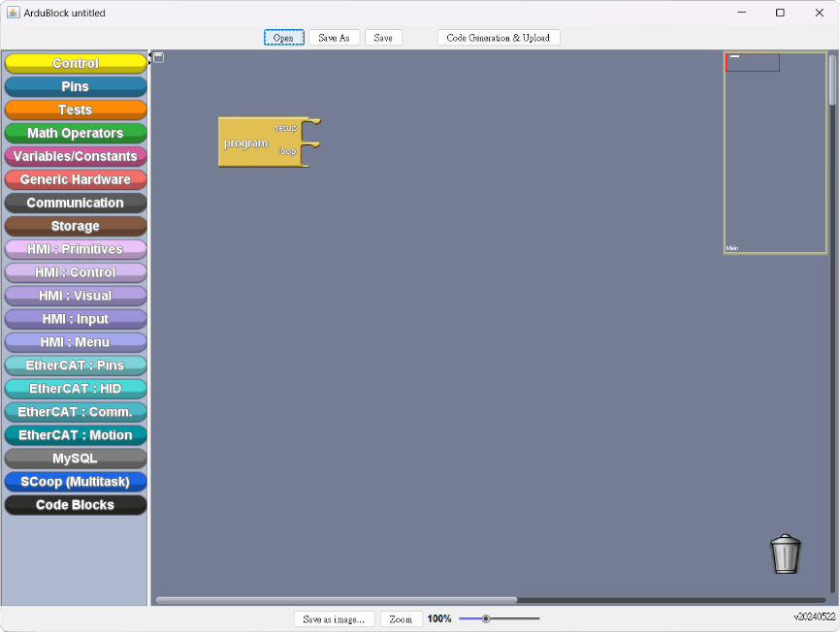Click the Zoom reset button
The height and width of the screenshot is (632, 840).
[x=401, y=618]
